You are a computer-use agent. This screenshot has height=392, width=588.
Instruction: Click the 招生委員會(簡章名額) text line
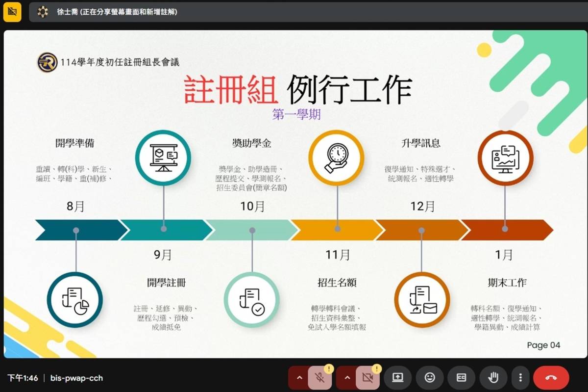pyautogui.click(x=252, y=187)
